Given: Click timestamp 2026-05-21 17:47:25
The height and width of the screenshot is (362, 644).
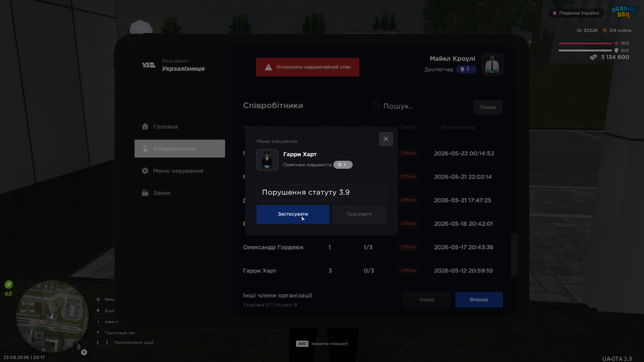Looking at the screenshot, I should [462, 200].
